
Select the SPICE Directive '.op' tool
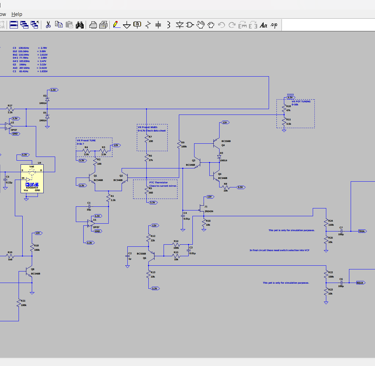[274, 25]
